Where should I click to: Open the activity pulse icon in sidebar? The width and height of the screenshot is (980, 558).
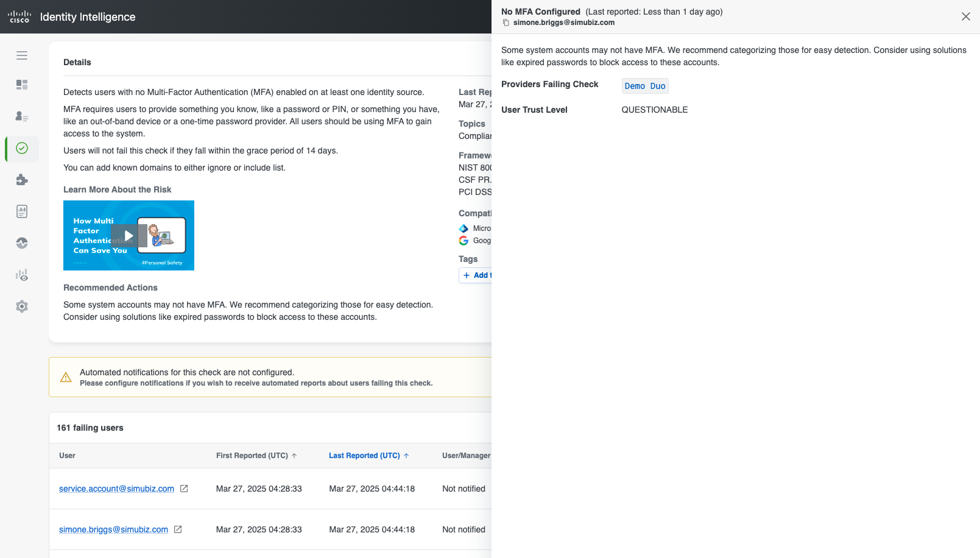point(22,243)
